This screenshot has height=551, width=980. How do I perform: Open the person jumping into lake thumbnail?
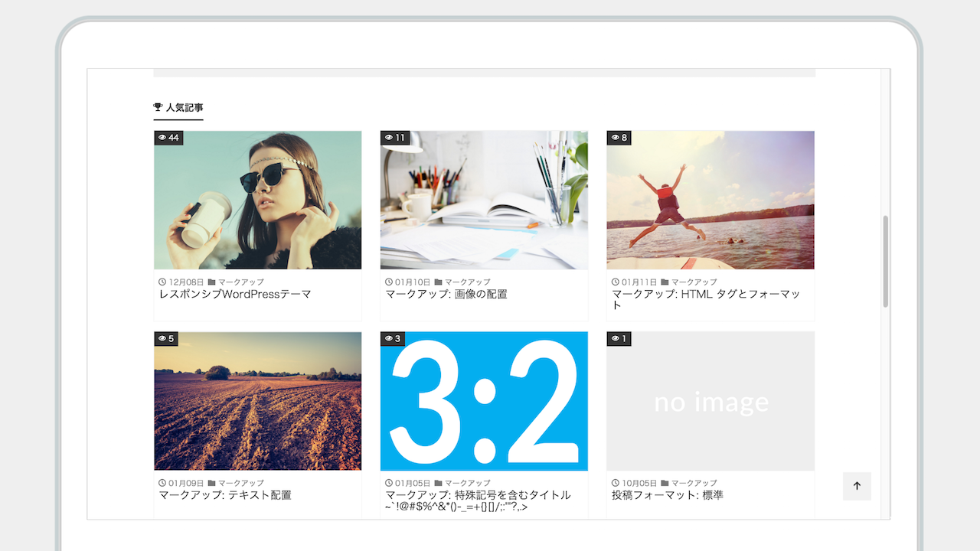point(710,201)
